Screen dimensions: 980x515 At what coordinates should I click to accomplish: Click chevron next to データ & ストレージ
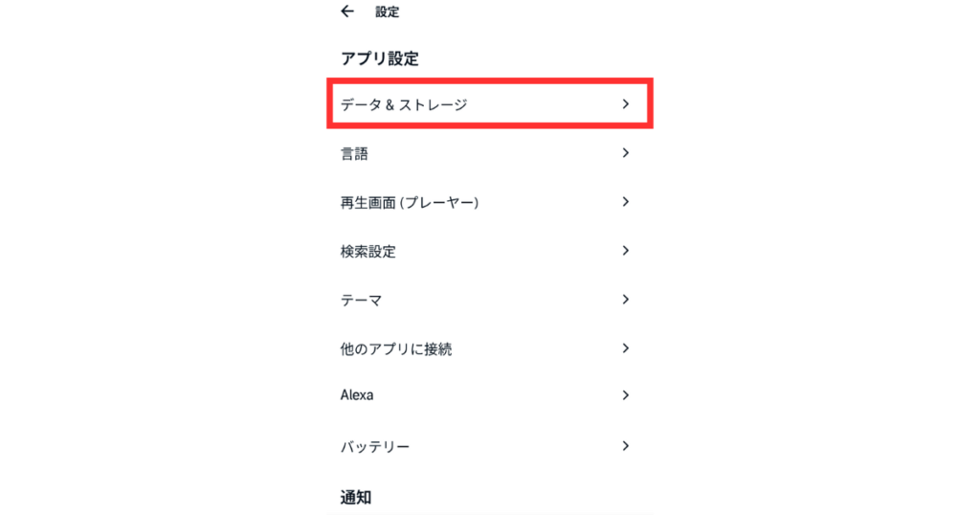[626, 103]
